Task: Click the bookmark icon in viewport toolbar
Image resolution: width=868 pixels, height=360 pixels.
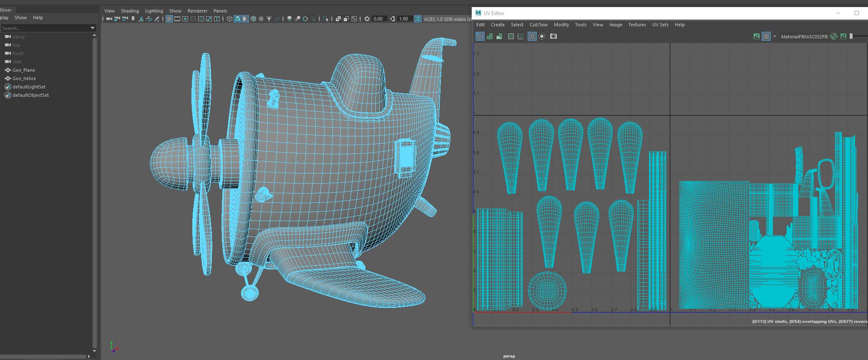Action: point(133,19)
